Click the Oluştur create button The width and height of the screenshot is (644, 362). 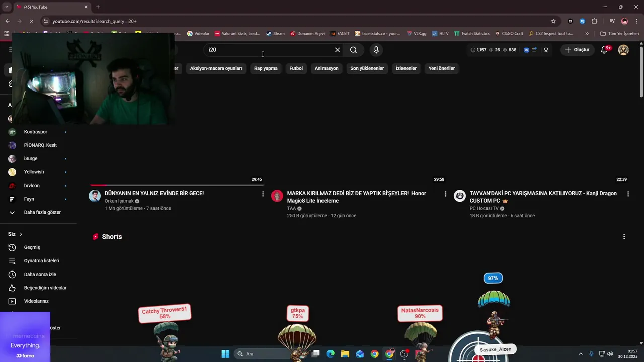pos(577,50)
